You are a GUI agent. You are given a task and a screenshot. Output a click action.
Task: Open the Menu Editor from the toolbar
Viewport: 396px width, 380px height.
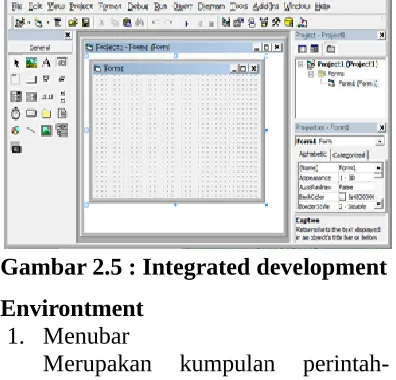(x=58, y=23)
